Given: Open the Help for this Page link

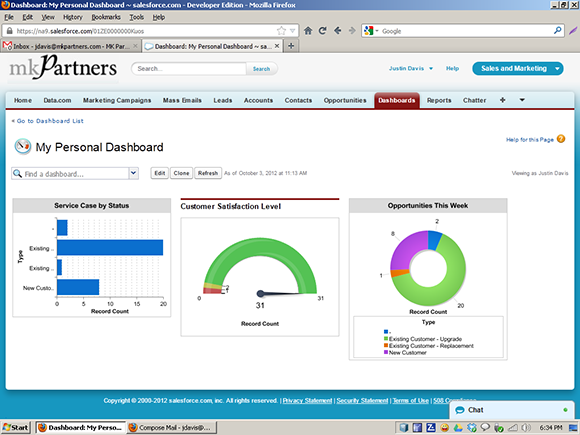Looking at the screenshot, I should (530, 139).
